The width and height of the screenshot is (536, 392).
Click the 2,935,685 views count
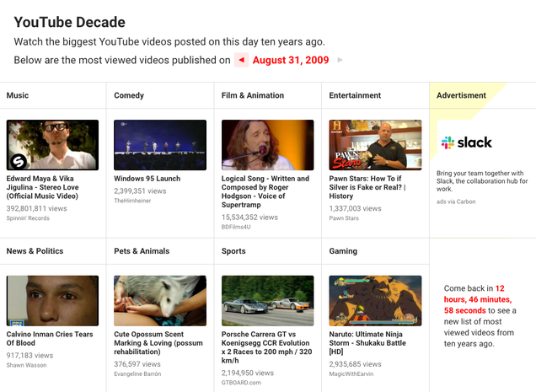[355, 364]
